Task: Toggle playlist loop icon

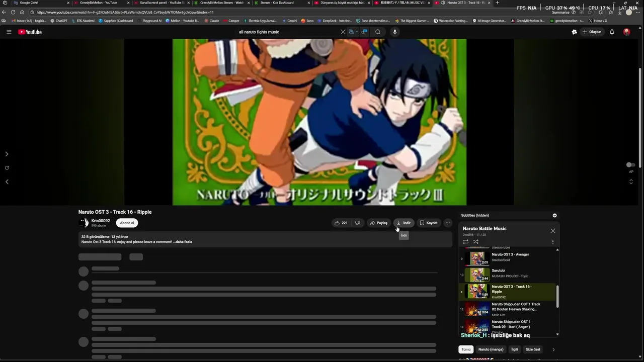Action: (x=465, y=241)
